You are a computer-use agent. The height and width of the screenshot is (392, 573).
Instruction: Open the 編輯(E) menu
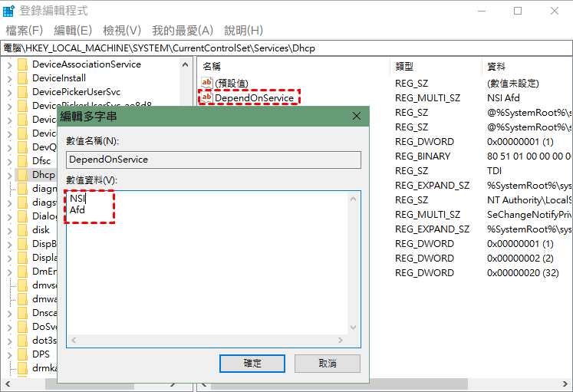[73, 31]
